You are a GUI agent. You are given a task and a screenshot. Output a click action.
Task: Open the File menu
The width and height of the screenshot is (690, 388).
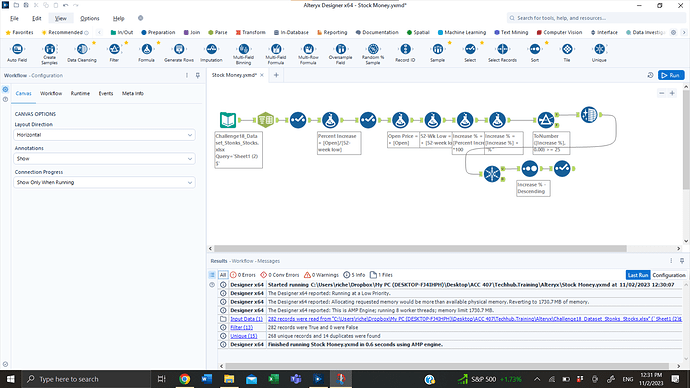tap(15, 18)
